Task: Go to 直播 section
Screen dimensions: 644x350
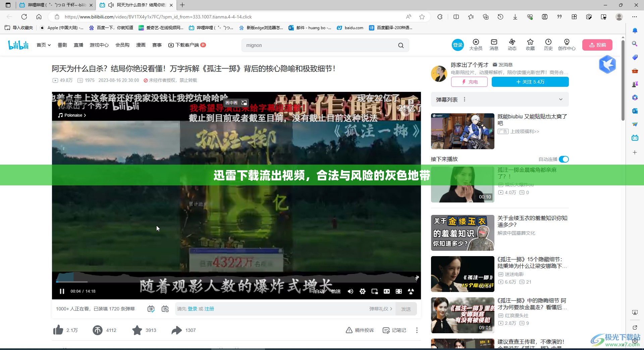Action: pos(78,45)
